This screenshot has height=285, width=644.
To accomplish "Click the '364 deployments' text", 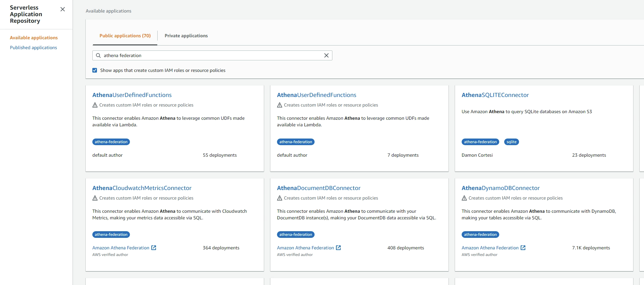I will point(221,248).
